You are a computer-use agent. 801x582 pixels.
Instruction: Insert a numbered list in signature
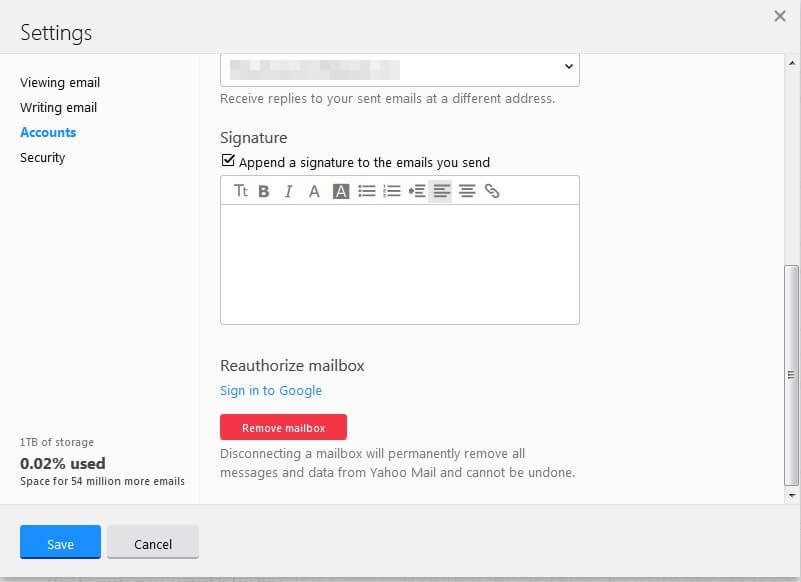pyautogui.click(x=392, y=191)
